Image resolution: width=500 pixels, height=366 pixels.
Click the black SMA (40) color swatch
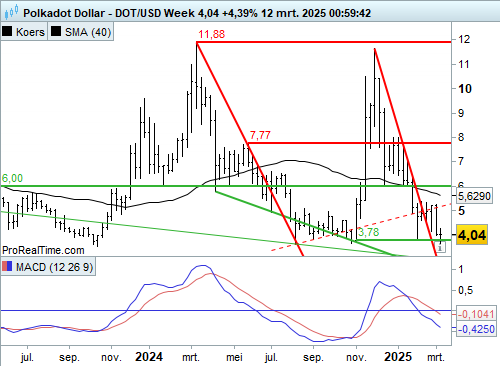(x=56, y=32)
